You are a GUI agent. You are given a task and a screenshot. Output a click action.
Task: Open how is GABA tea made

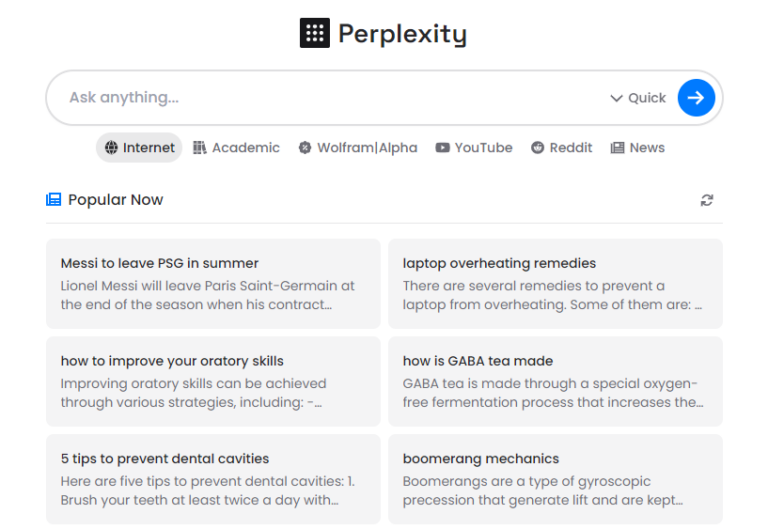point(555,382)
